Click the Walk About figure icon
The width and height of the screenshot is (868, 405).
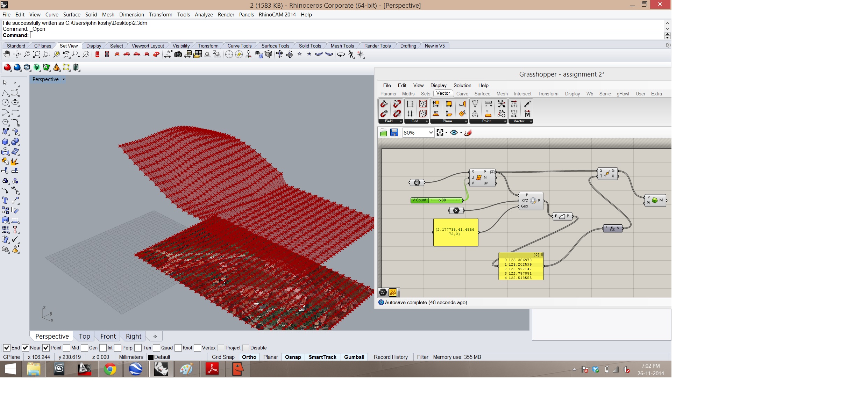pos(351,54)
